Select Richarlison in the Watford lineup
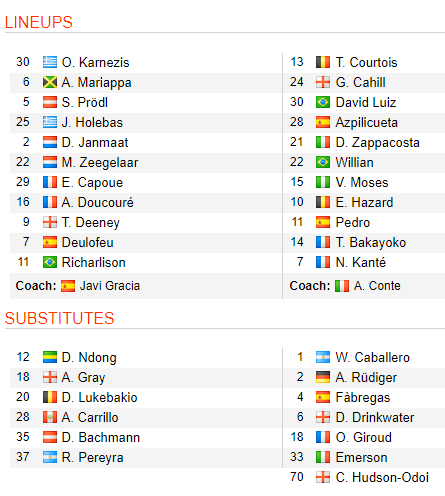This screenshot has width=445, height=496. (94, 262)
